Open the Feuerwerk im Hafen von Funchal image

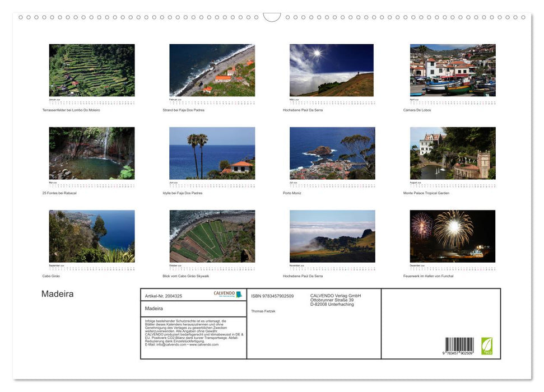coord(452,236)
